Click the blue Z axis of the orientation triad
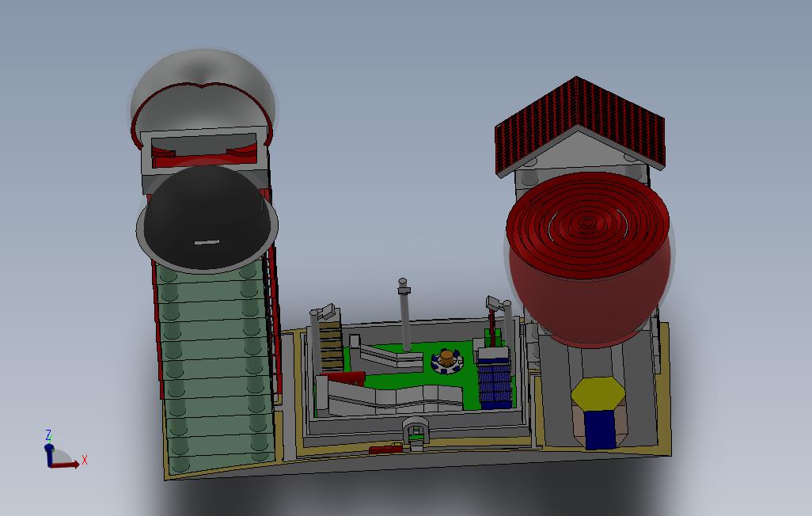 [x=49, y=453]
